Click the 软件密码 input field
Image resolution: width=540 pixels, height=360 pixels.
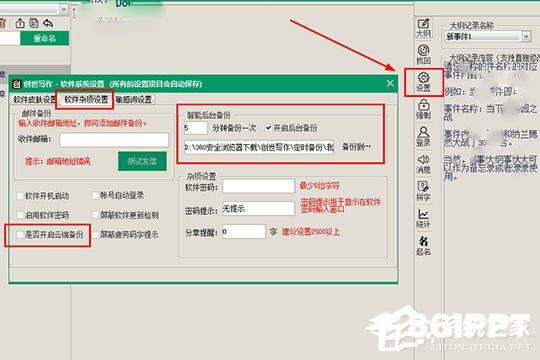coord(258,186)
